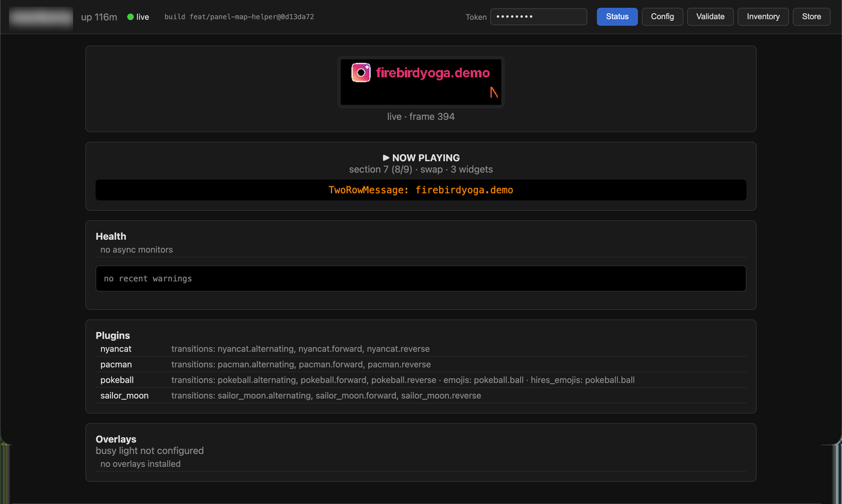
Task: Select the pokeball plugin row
Action: click(421, 380)
